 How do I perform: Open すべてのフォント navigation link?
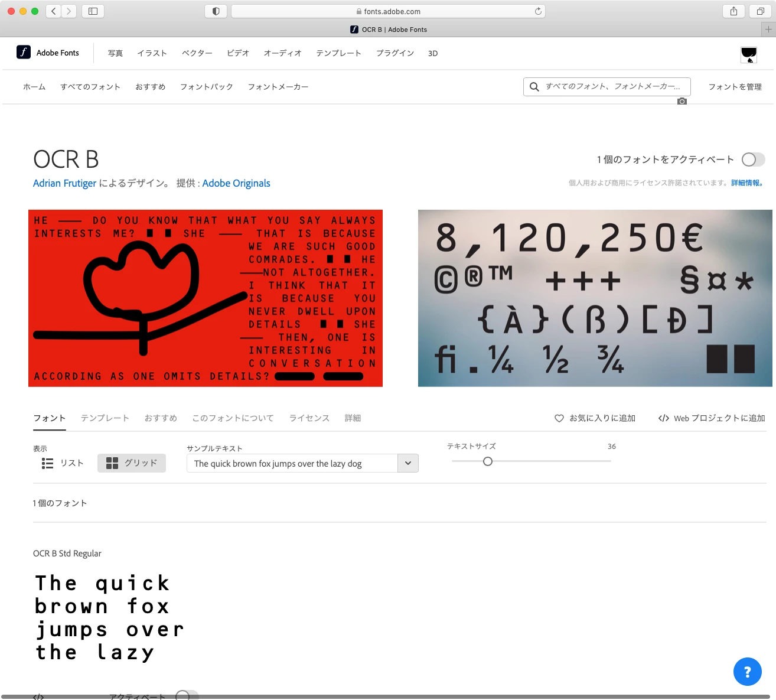(90, 87)
